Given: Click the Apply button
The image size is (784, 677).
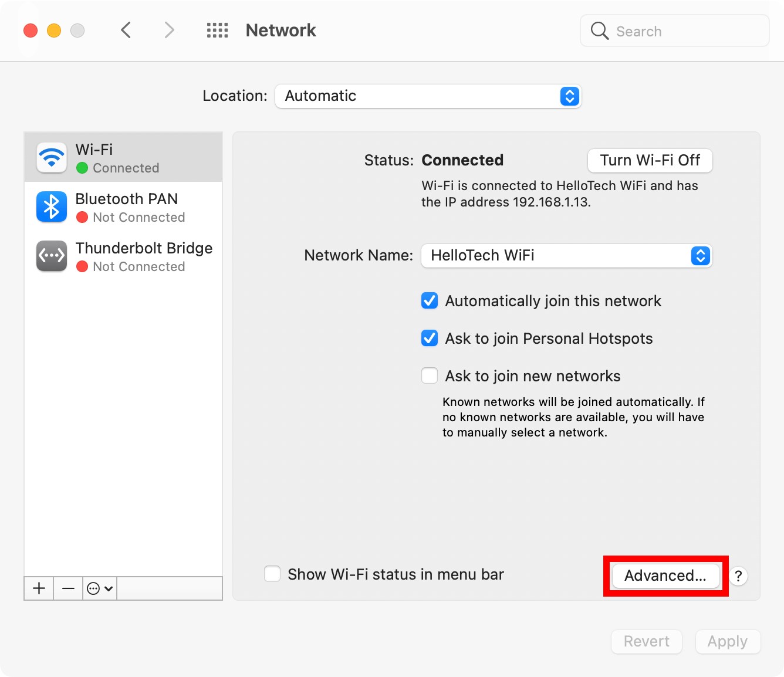Looking at the screenshot, I should (x=727, y=642).
